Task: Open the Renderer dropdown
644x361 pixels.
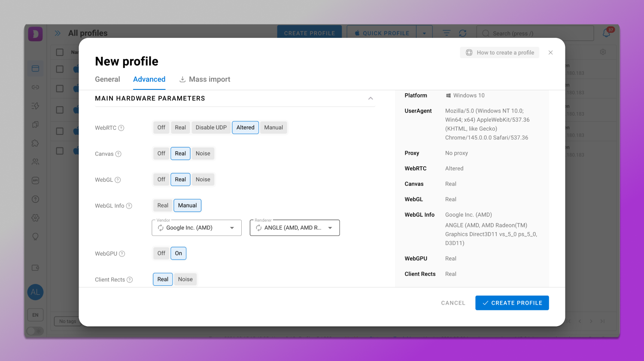Action: pyautogui.click(x=330, y=228)
